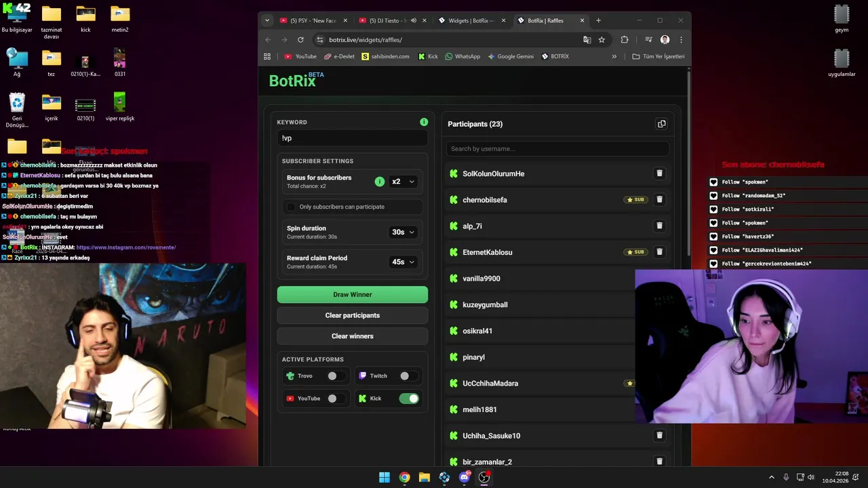Open the YouTube bookmark
Image resolution: width=868 pixels, height=488 pixels.
(x=300, y=56)
